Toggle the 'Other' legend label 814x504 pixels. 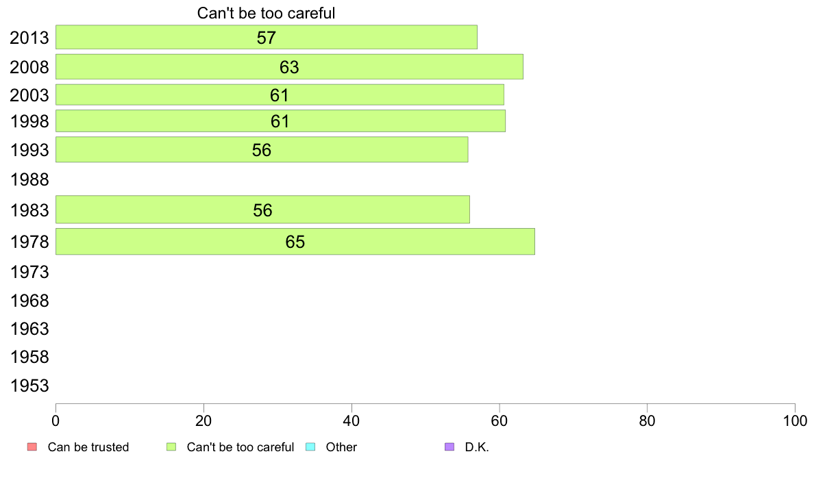(x=341, y=447)
